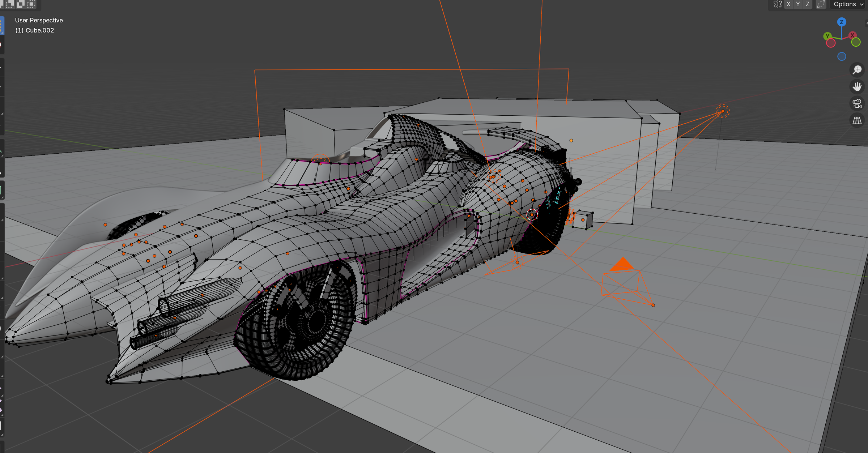Select the orange camera object in viewport
The image size is (868, 453).
(x=627, y=282)
